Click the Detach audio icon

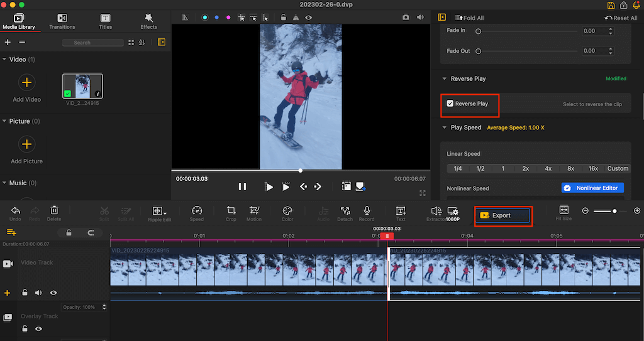(x=345, y=211)
